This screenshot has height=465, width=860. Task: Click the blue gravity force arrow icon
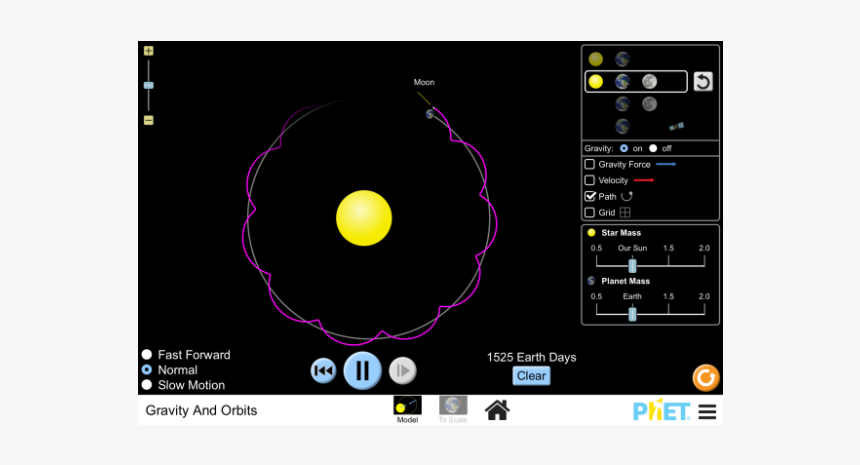click(666, 164)
